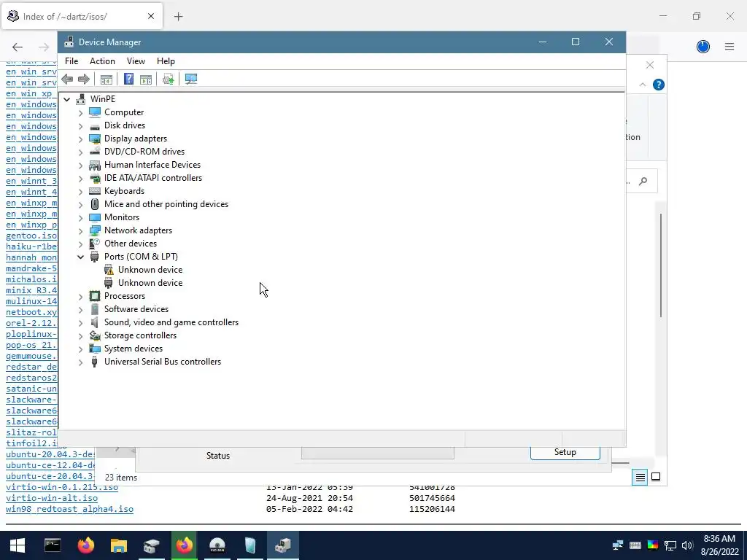Select the Display adapters category icon

95,139
